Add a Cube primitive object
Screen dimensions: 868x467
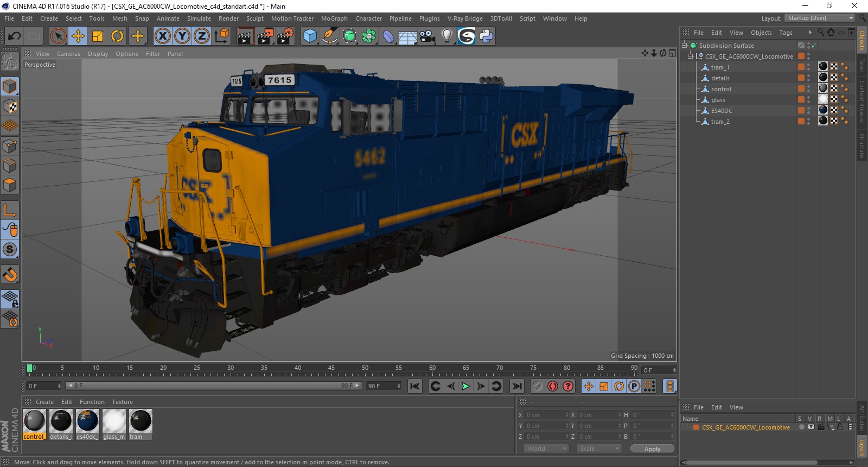(310, 36)
